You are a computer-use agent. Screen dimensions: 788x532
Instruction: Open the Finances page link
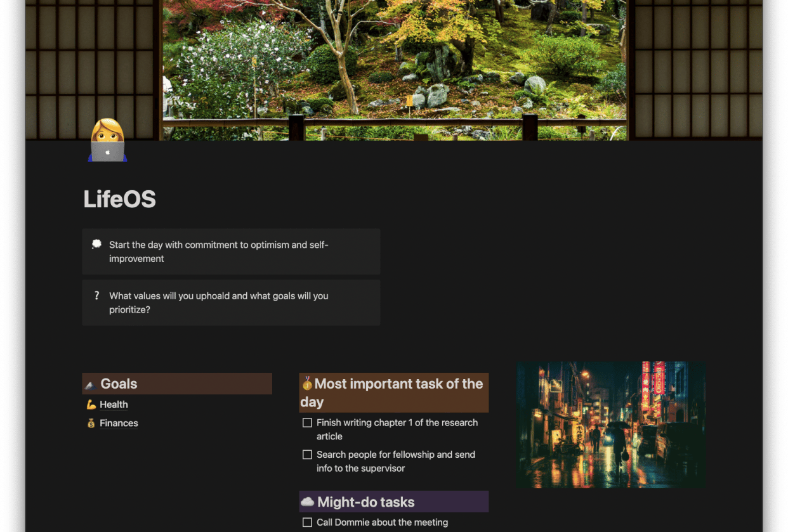pyautogui.click(x=119, y=423)
